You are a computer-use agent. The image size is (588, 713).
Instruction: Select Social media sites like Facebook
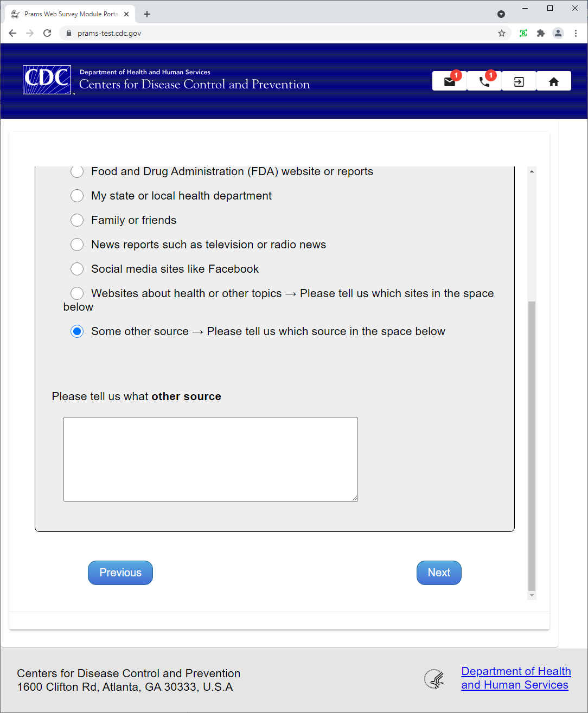pos(77,269)
